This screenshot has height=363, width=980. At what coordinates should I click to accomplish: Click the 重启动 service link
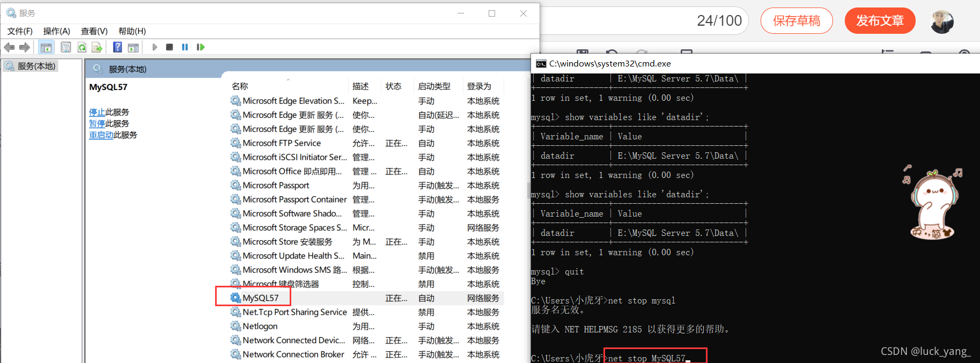pyautogui.click(x=101, y=135)
